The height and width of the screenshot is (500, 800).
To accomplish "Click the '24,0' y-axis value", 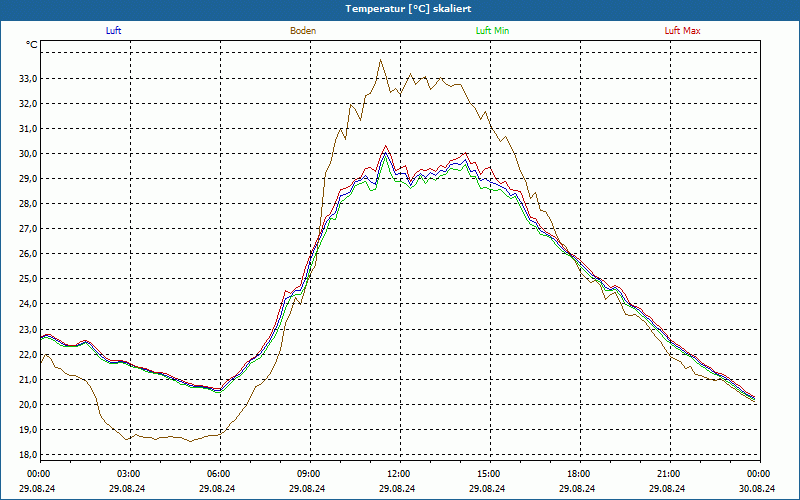I will 28,304.
